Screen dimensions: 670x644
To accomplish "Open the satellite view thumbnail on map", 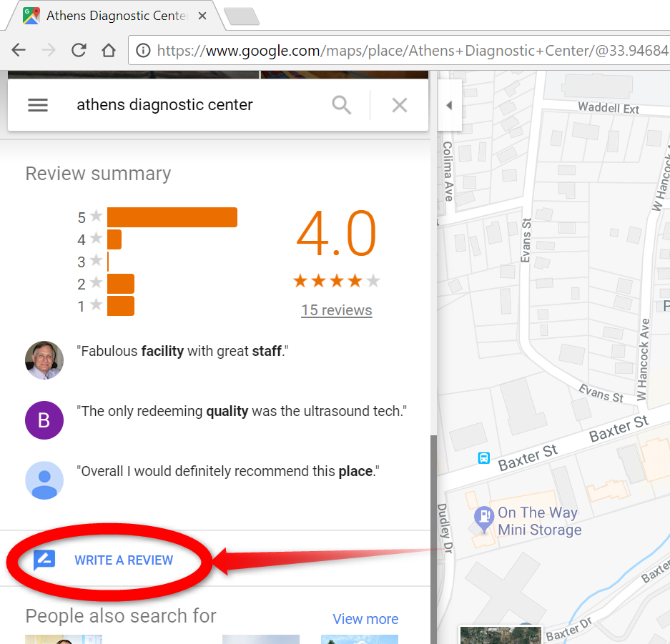I will (x=501, y=635).
